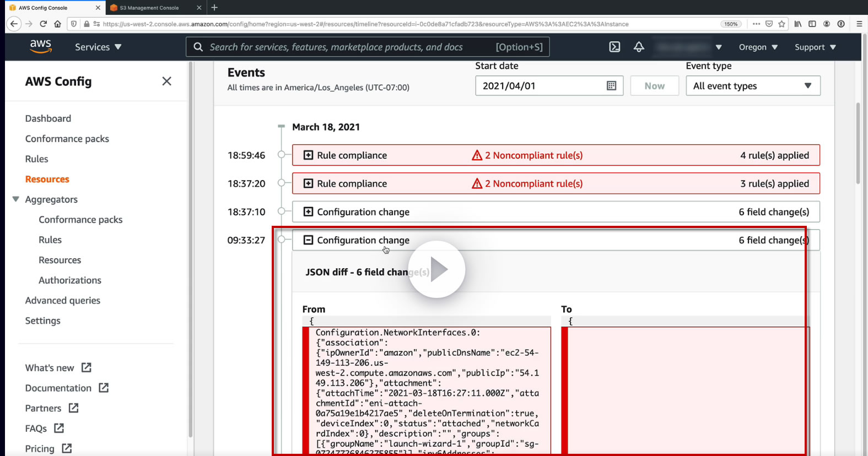Open Firefox account icon
This screenshot has height=456, width=868.
coord(827,24)
